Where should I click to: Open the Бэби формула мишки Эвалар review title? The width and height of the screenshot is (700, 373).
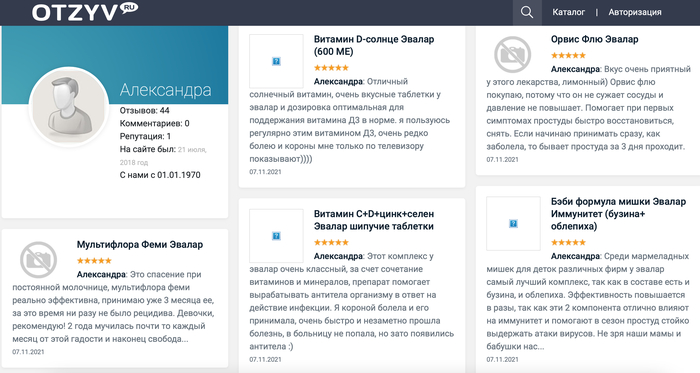coord(618,214)
